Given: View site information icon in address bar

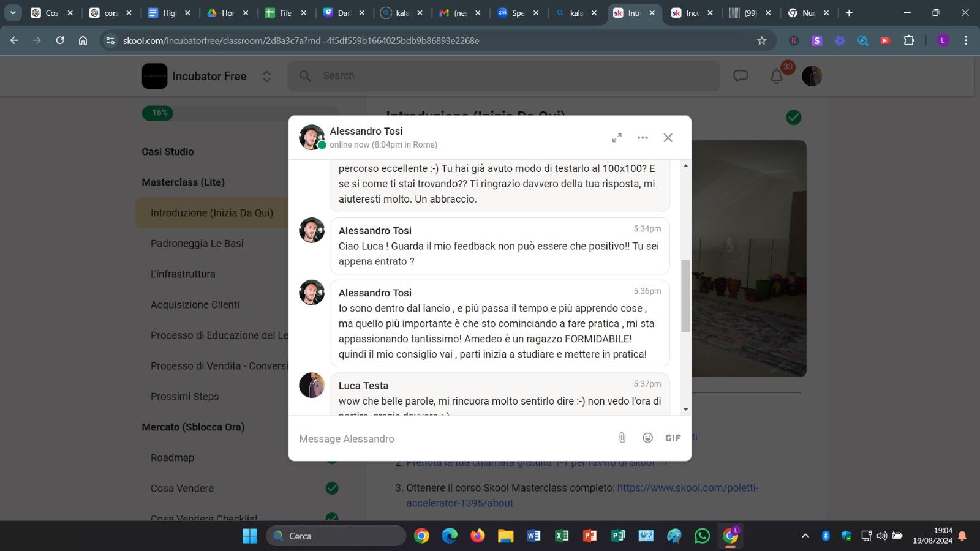Looking at the screenshot, I should pos(110,40).
